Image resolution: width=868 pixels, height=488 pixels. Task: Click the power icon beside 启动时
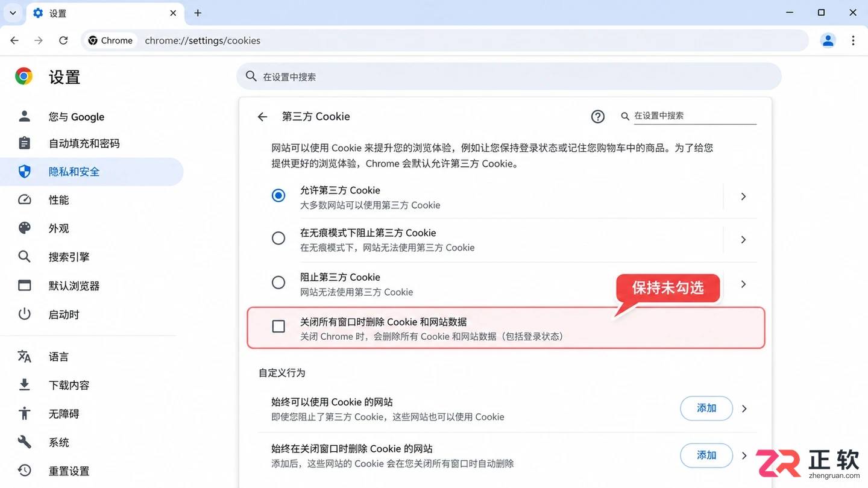point(24,314)
